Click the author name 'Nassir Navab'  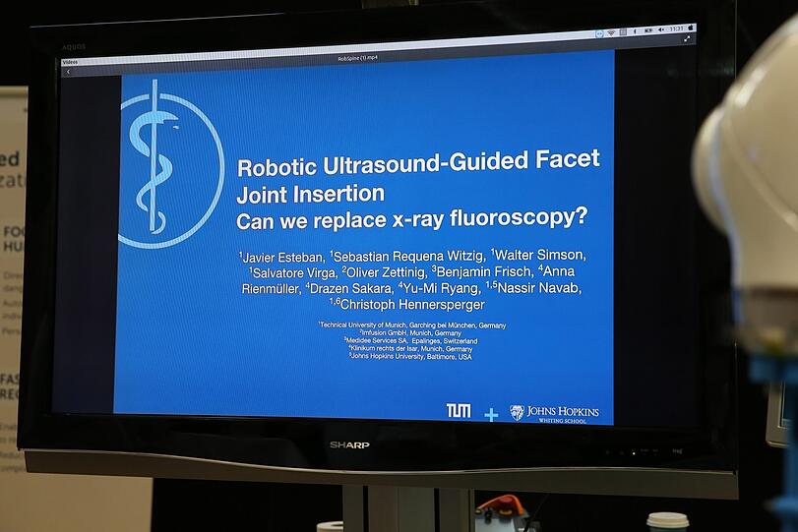click(x=538, y=288)
